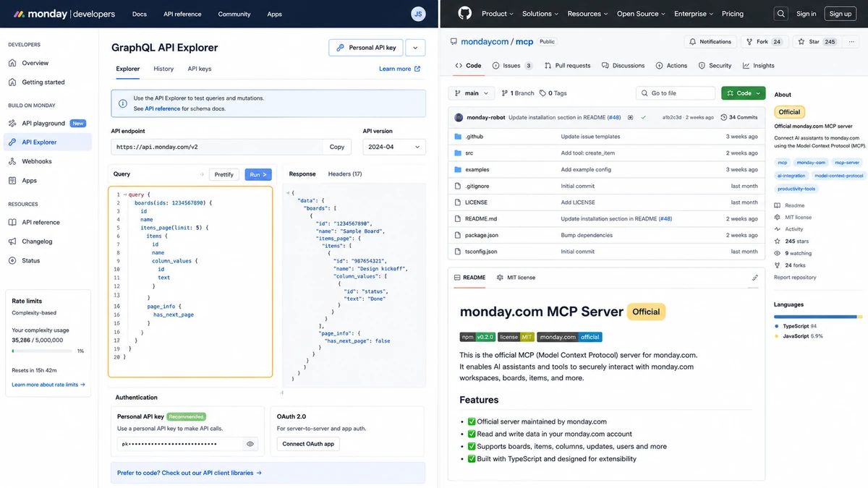Click Connect OAuth app button
Viewport: 868px width, 488px height.
[x=308, y=444]
